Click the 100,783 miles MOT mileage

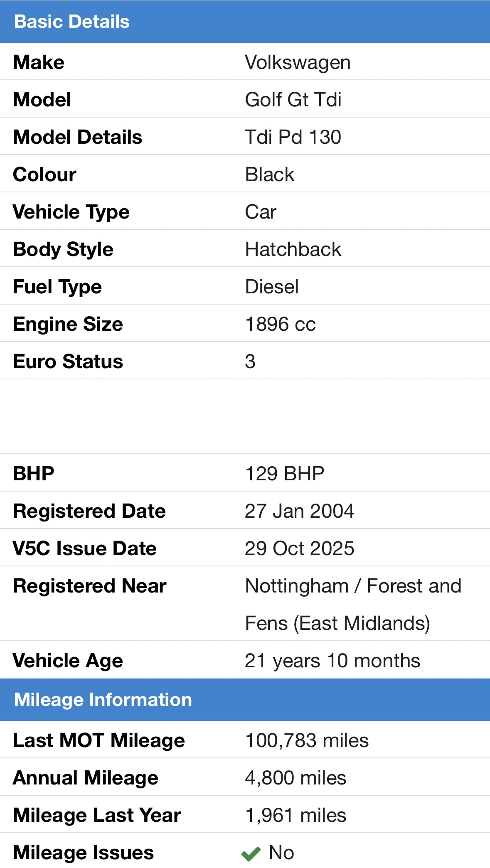click(307, 740)
